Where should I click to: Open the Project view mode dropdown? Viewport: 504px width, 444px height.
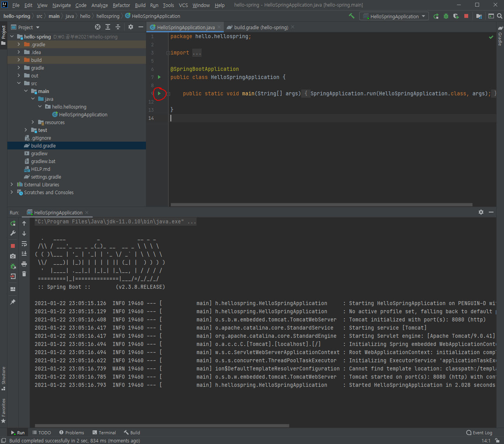click(x=25, y=27)
